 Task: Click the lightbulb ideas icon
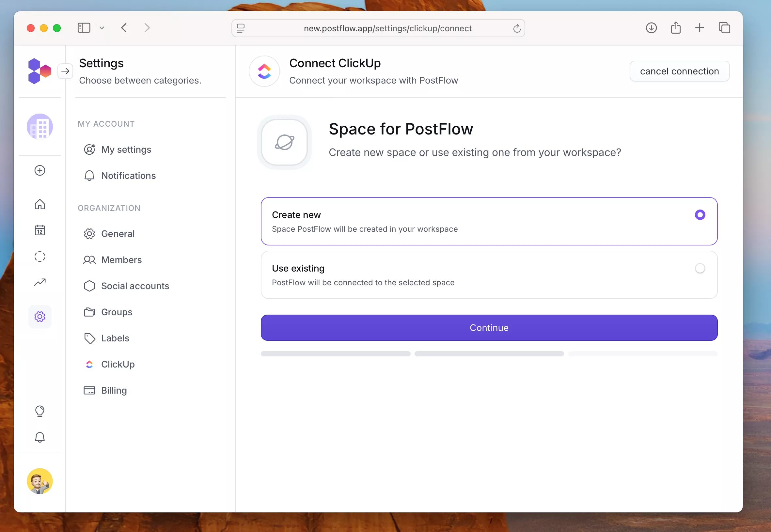coord(40,411)
